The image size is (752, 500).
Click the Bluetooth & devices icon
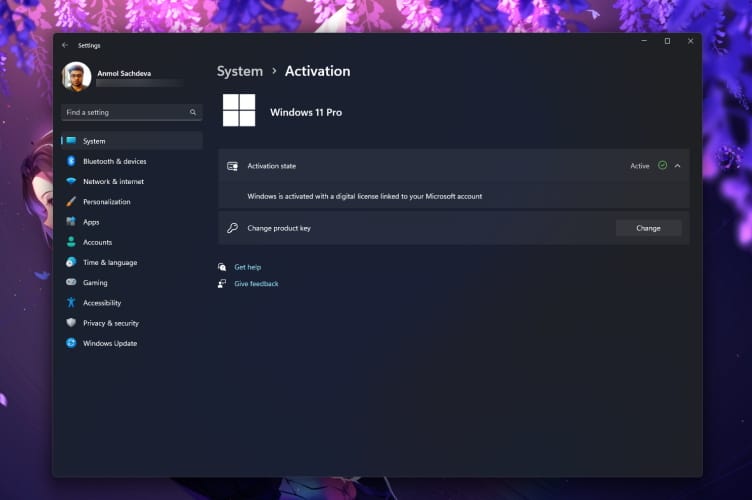click(71, 161)
